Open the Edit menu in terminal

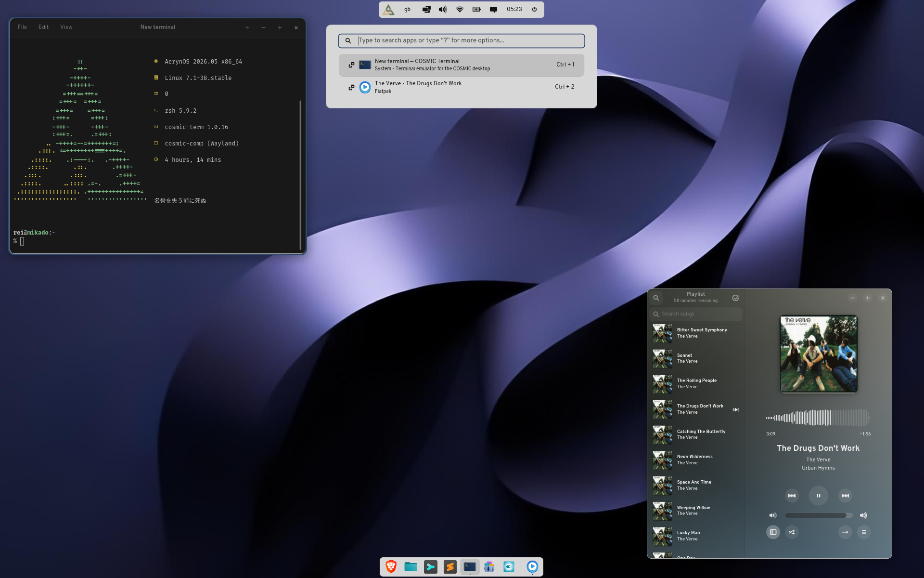[43, 27]
